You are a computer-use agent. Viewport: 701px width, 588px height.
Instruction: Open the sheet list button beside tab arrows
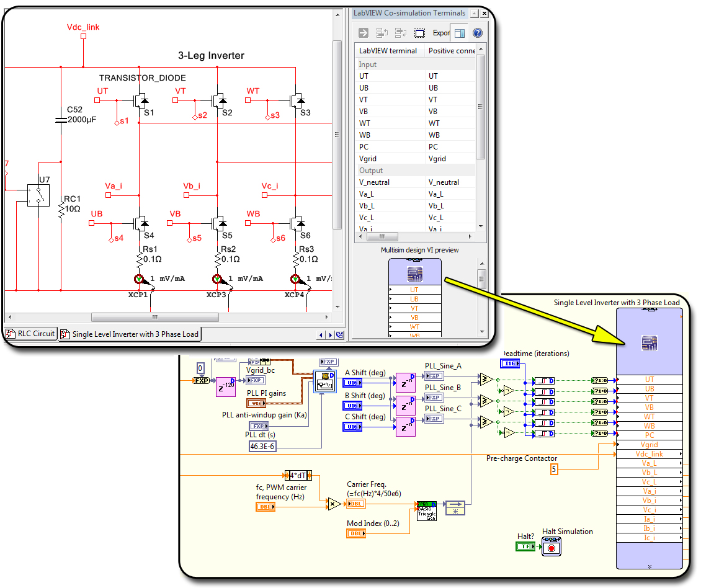(340, 335)
